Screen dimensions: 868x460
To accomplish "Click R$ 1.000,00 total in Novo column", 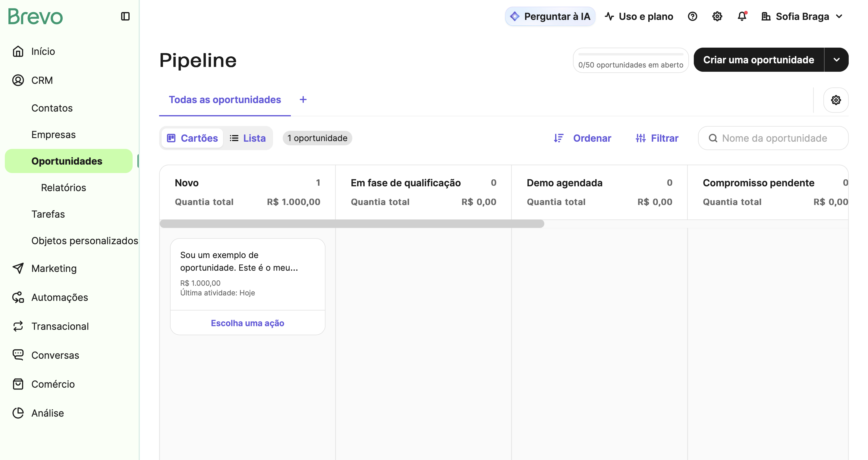I will 294,202.
